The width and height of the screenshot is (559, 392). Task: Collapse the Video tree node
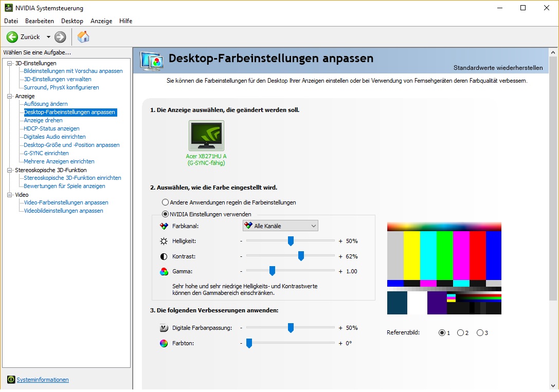tap(10, 195)
